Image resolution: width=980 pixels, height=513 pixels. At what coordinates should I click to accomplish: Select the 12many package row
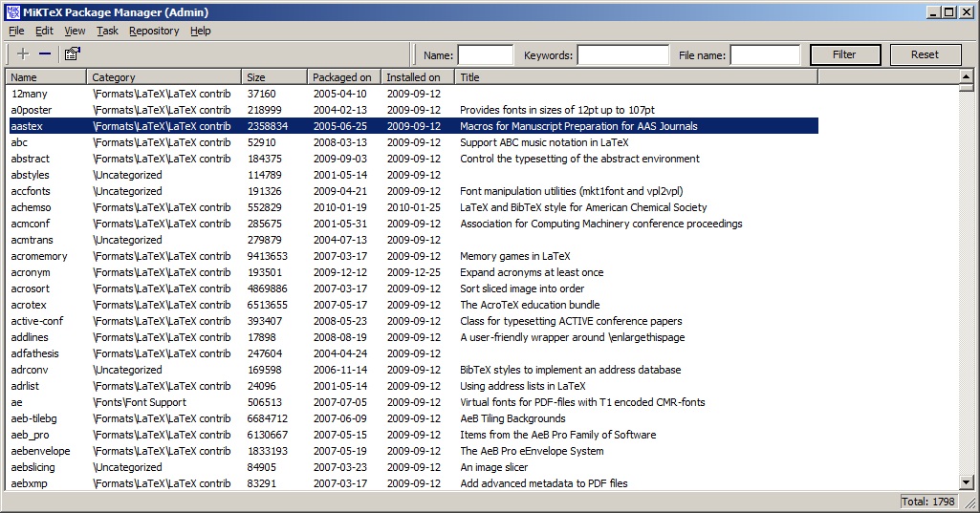[414, 94]
